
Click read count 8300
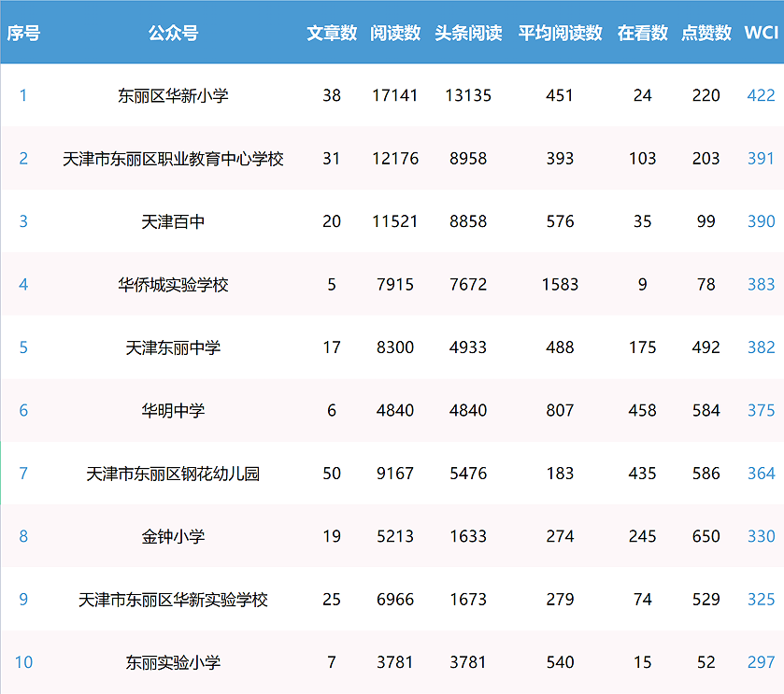(395, 347)
